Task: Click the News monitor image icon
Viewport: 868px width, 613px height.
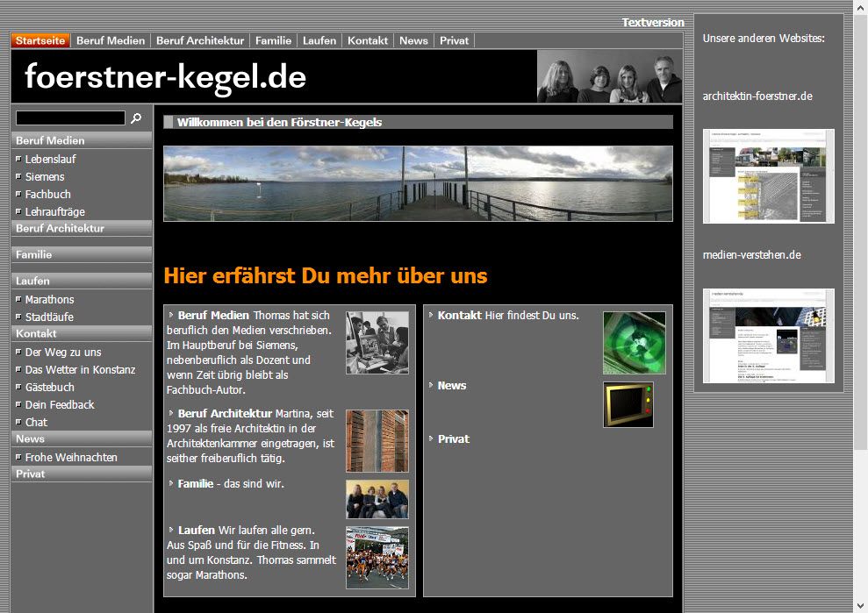Action: [628, 404]
